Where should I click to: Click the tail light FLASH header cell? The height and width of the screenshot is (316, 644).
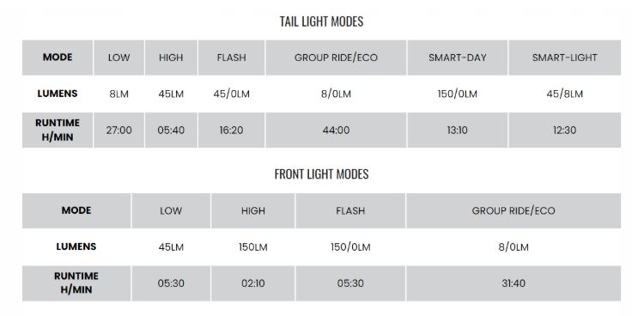231,58
